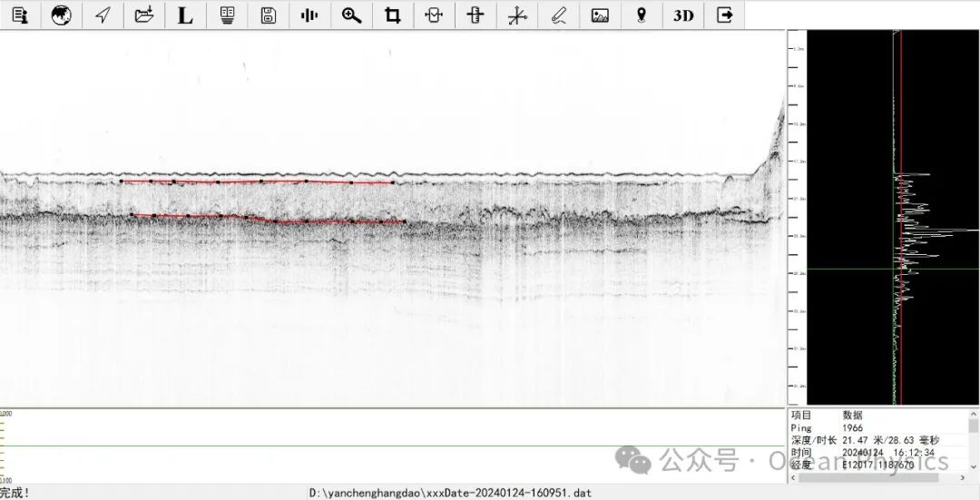The height and width of the screenshot is (500, 980).
Task: Click the globe map icon in toolbar
Action: click(x=61, y=15)
